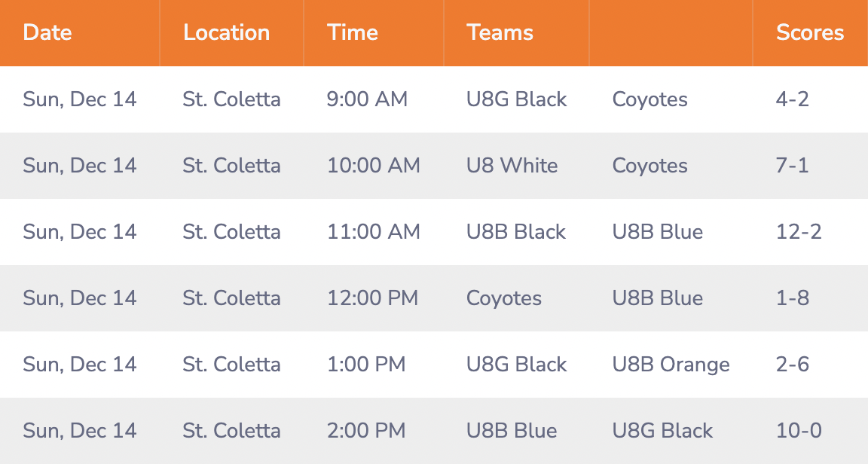The height and width of the screenshot is (464, 868).
Task: Select the 10:00 AM time cell
Action: 374,166
